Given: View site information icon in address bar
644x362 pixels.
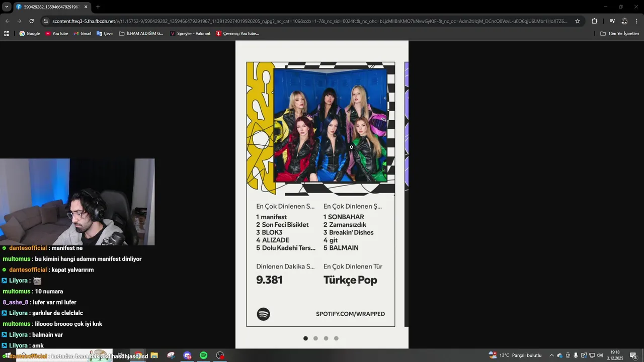Looking at the screenshot, I should 46,21.
